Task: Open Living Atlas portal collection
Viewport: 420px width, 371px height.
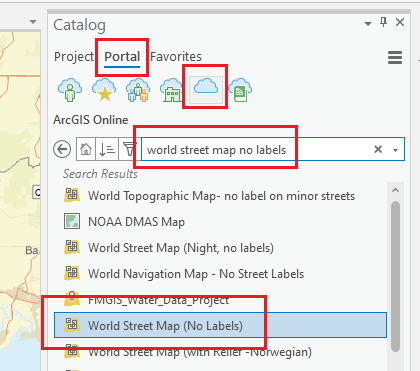Action: point(240,90)
